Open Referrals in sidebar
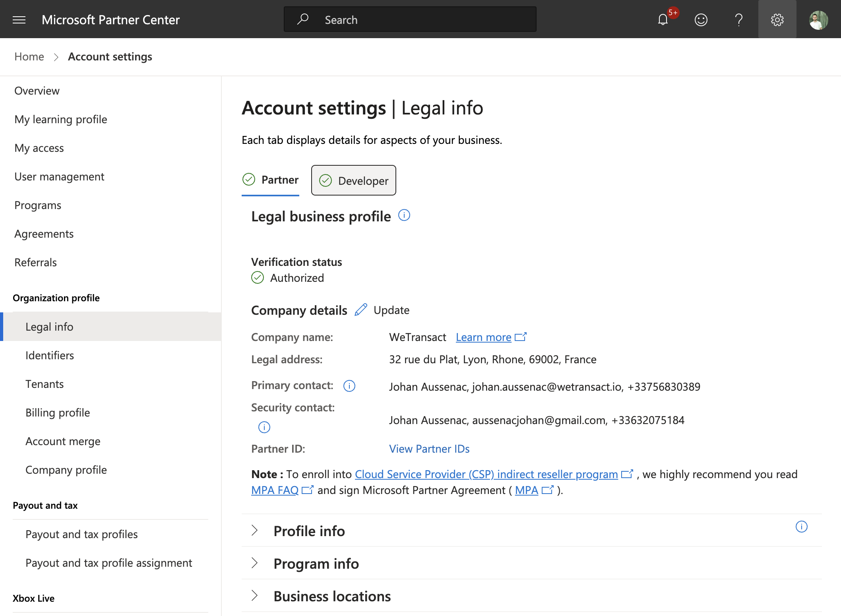Image resolution: width=841 pixels, height=616 pixels. [35, 262]
